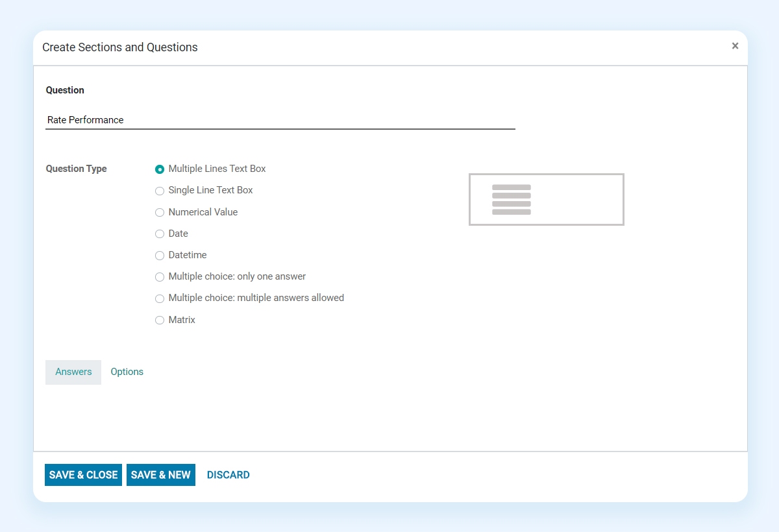Screen dimensions: 779x532
Task: Open the Answers tab
Action: [73, 372]
